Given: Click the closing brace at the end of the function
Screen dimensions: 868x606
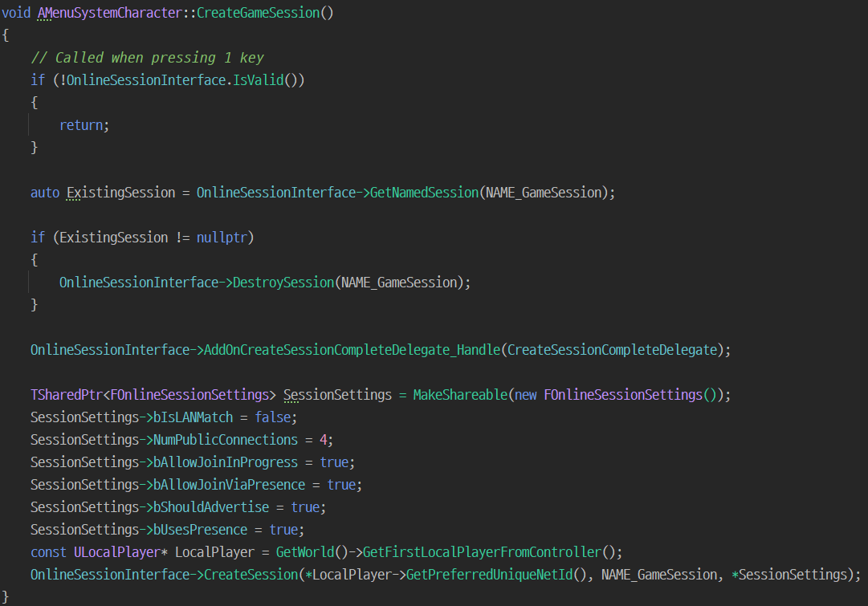Looking at the screenshot, I should [6, 597].
